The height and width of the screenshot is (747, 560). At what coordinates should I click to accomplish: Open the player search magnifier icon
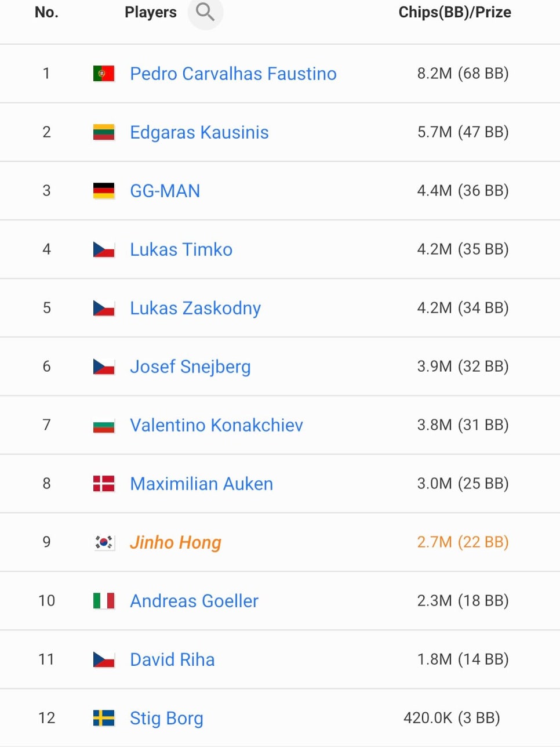[x=205, y=12]
